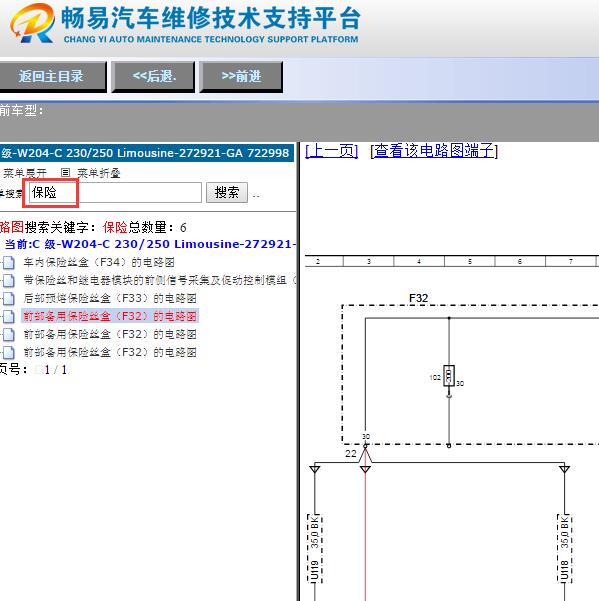599x601 pixels.
Task: Click the node label 22 in diagram
Action: tap(351, 454)
